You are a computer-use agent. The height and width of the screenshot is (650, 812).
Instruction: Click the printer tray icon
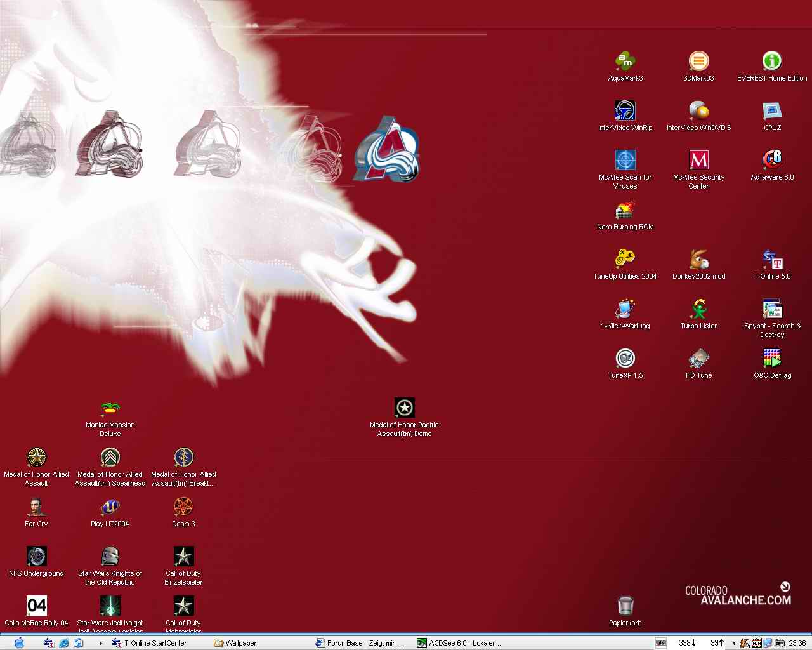tap(780, 643)
